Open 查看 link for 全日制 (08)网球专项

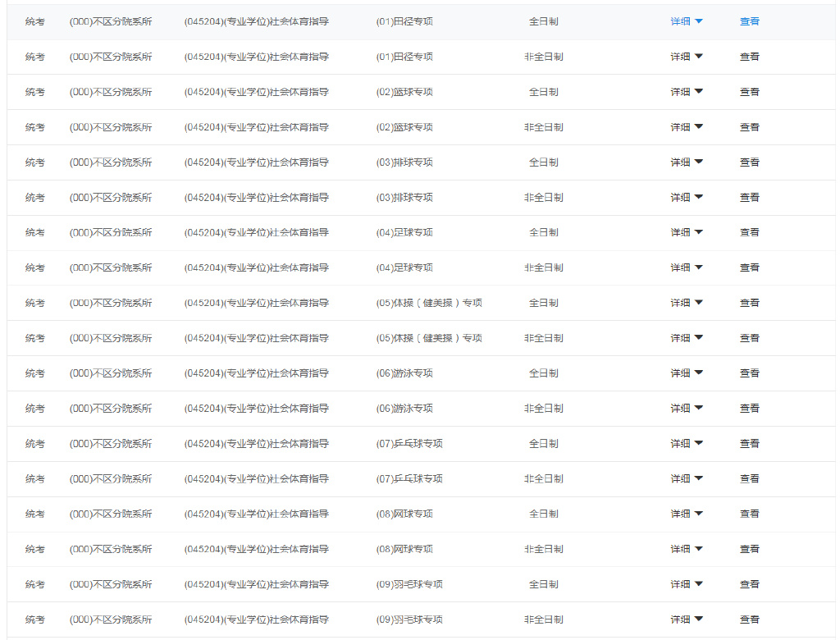750,514
